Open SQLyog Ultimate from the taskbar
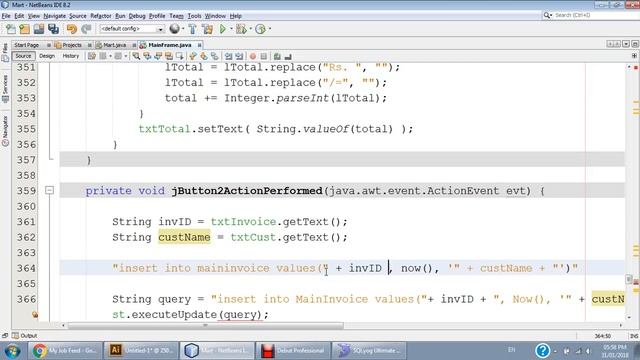This screenshot has width=640, height=360. (x=369, y=350)
